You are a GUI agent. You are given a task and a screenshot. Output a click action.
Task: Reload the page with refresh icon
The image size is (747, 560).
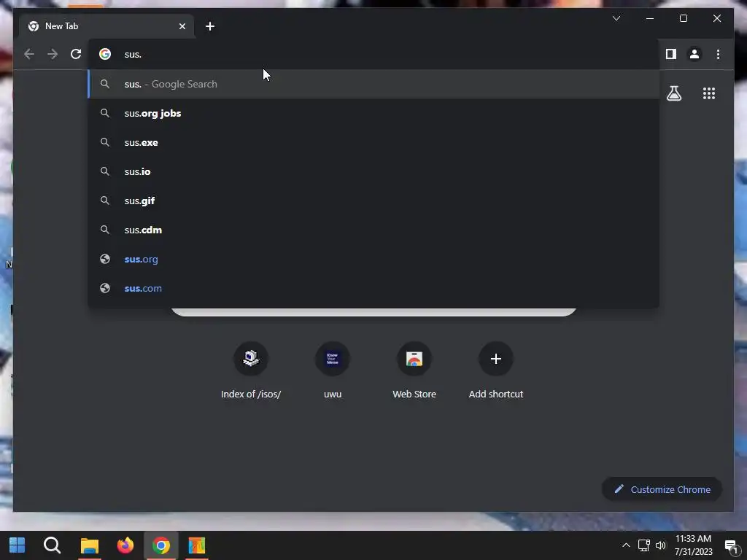[x=76, y=54]
